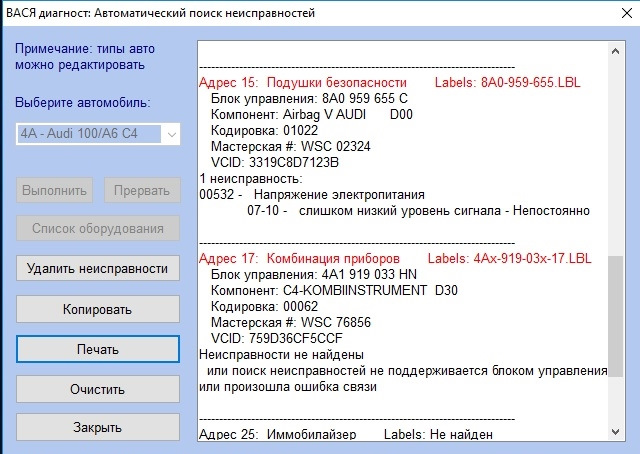This screenshot has height=454, width=640.
Task: Click the Компонент: Airbag V AUDI D00 line
Action: point(312,114)
